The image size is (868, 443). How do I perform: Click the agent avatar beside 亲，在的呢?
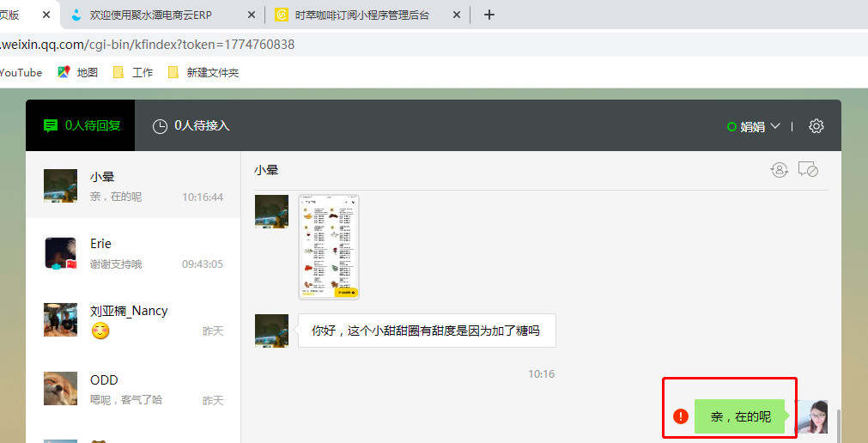click(x=811, y=416)
